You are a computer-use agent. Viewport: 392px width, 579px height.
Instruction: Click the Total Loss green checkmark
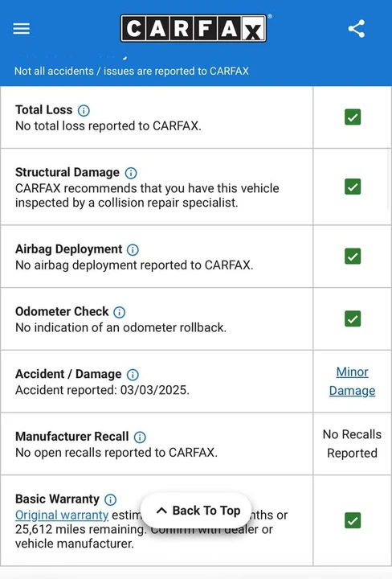pos(353,117)
